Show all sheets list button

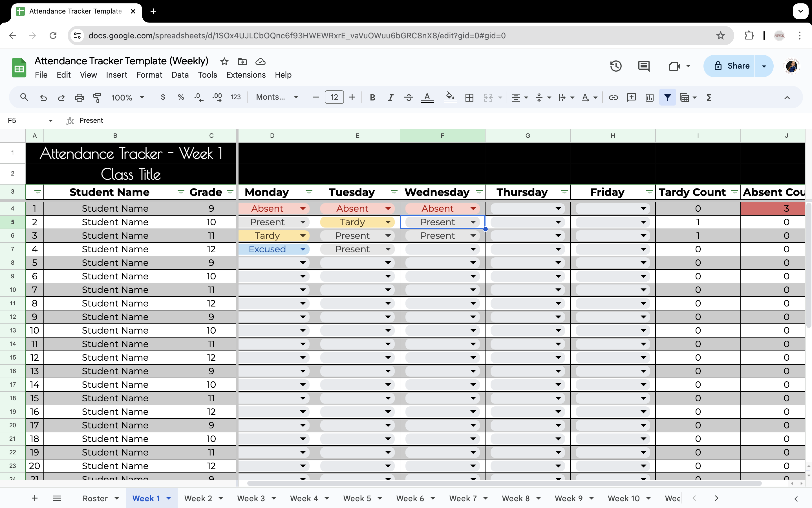(x=57, y=498)
